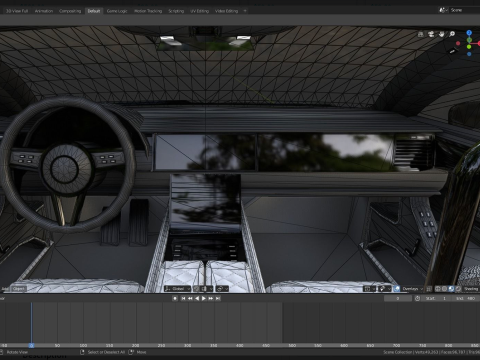Click the zoom view magnifier icon
This screenshot has height=360, width=480.
tap(452, 34)
